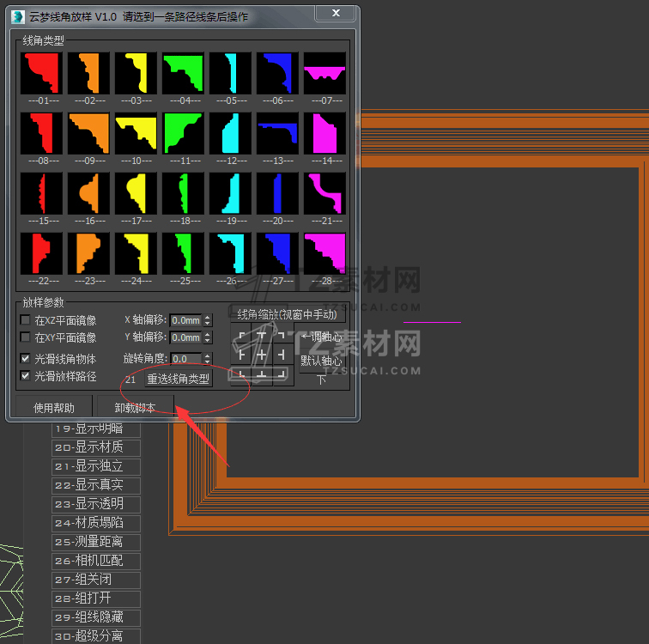Pick the green molding profile 04
This screenshot has height=644, width=649.
(x=183, y=73)
